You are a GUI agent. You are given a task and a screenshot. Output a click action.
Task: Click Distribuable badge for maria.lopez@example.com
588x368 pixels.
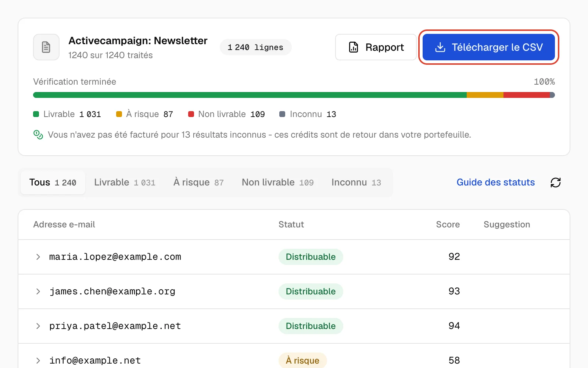point(311,257)
